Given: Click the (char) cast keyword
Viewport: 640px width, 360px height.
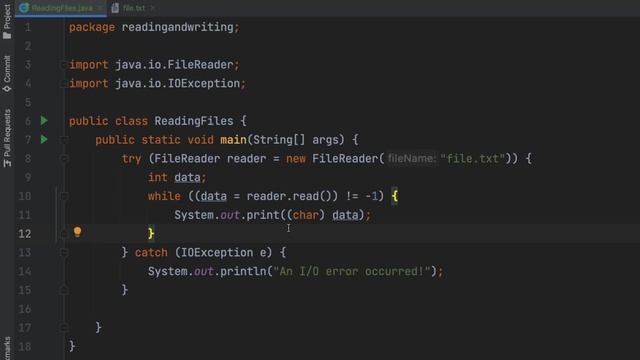Looking at the screenshot, I should pyautogui.click(x=305, y=215).
